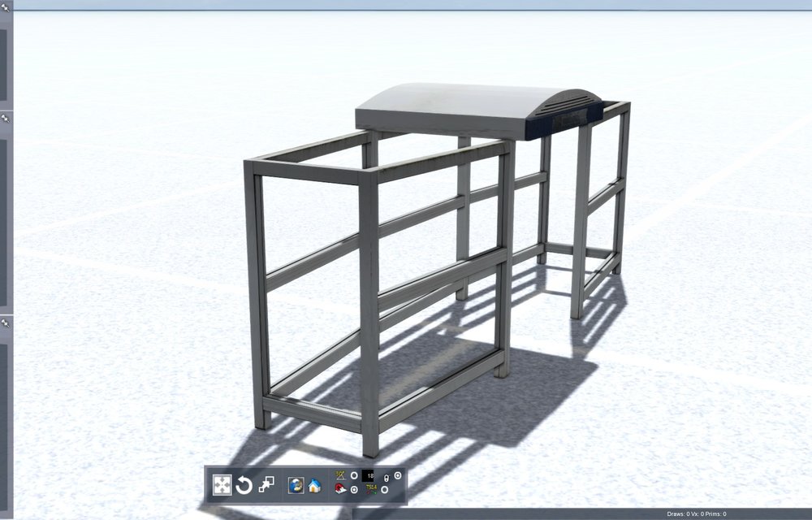Click the angle snap icon
The image size is (812, 520).
coord(340,475)
